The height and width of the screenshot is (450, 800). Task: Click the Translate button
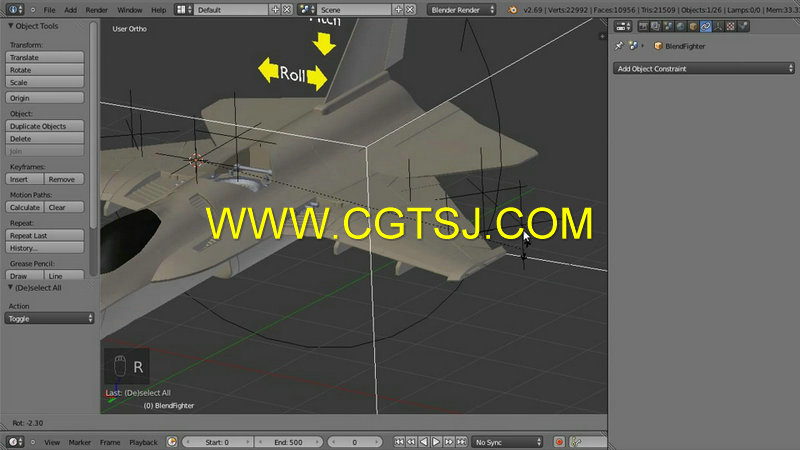(45, 57)
